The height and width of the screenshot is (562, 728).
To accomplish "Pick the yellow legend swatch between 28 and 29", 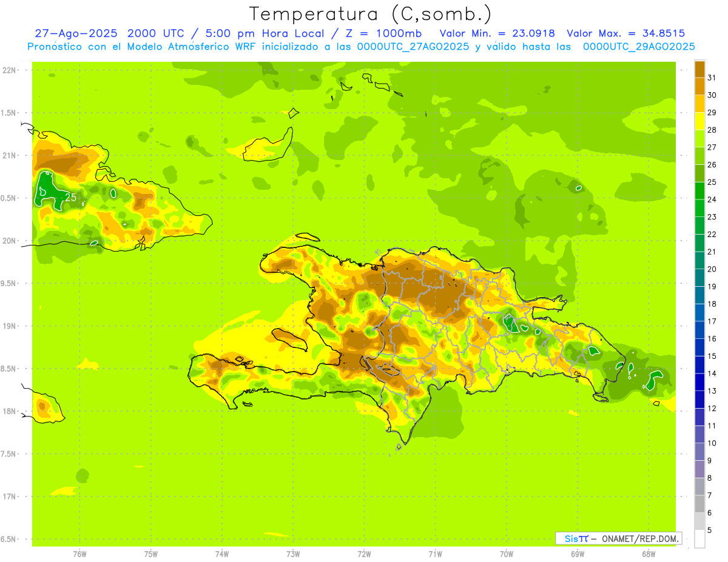I will pyautogui.click(x=699, y=121).
